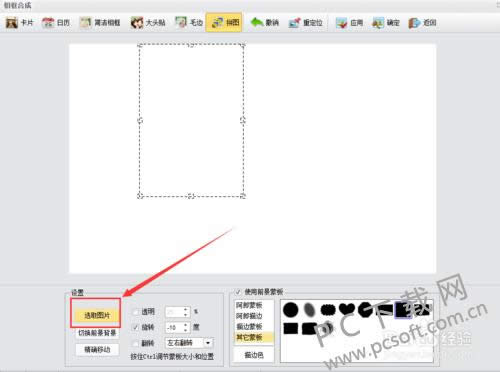Click the 撤销 undo arrow icon
The width and height of the screenshot is (500, 372).
(257, 22)
